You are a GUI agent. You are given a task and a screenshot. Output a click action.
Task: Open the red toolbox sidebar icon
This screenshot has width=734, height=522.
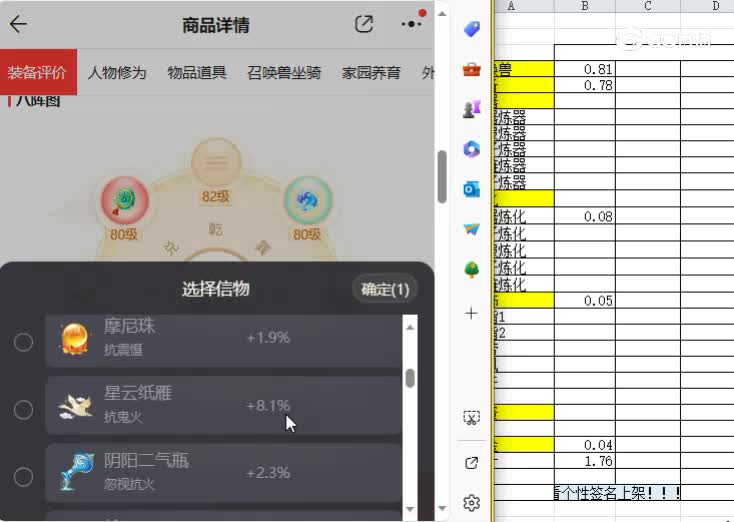pos(472,70)
